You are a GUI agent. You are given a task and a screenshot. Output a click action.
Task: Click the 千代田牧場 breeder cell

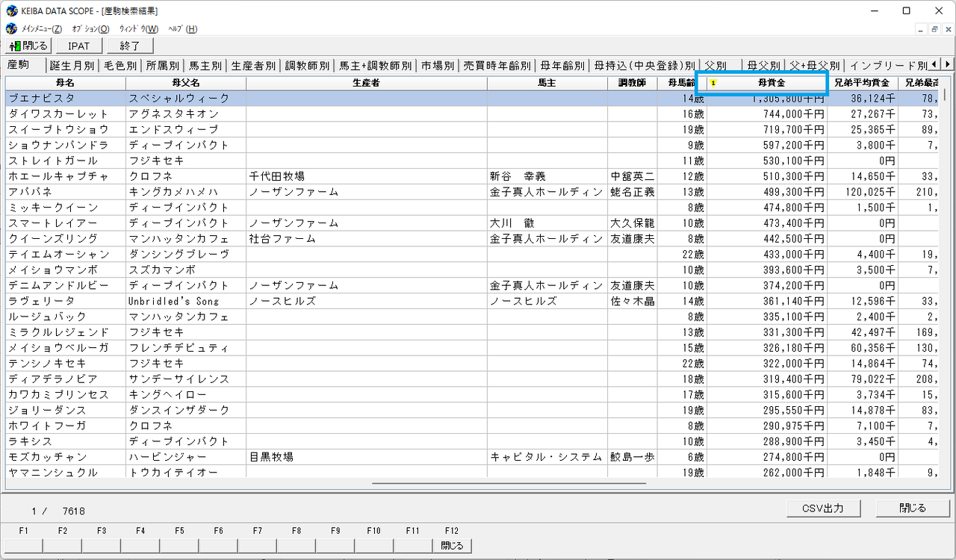coord(367,176)
